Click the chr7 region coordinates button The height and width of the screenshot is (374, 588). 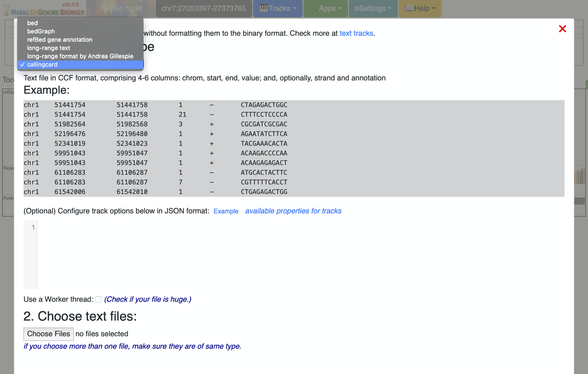(x=203, y=9)
